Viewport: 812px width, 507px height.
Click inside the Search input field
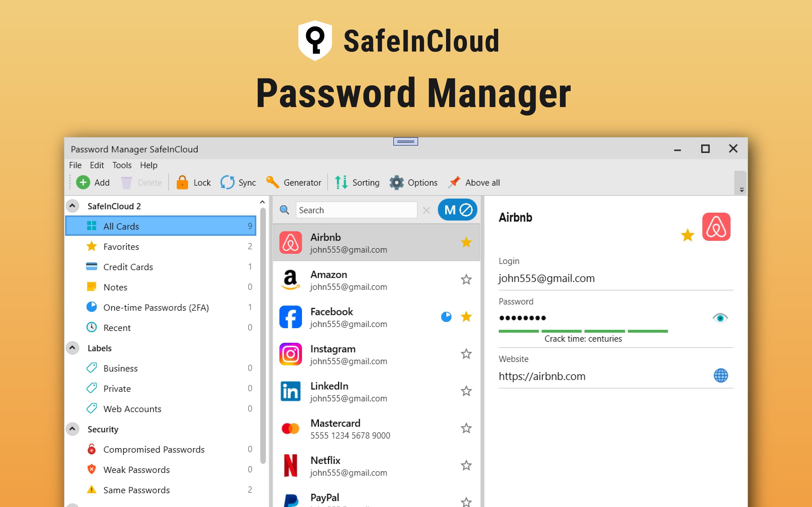coord(356,210)
